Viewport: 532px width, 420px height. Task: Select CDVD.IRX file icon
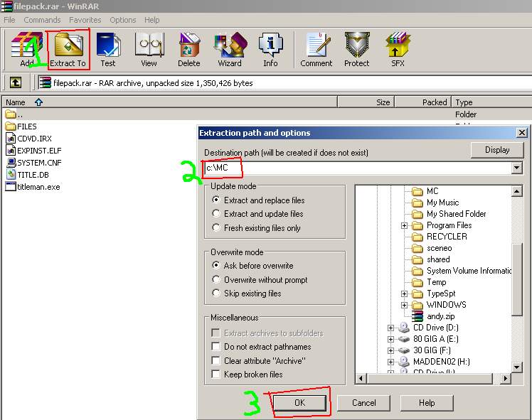(11, 139)
